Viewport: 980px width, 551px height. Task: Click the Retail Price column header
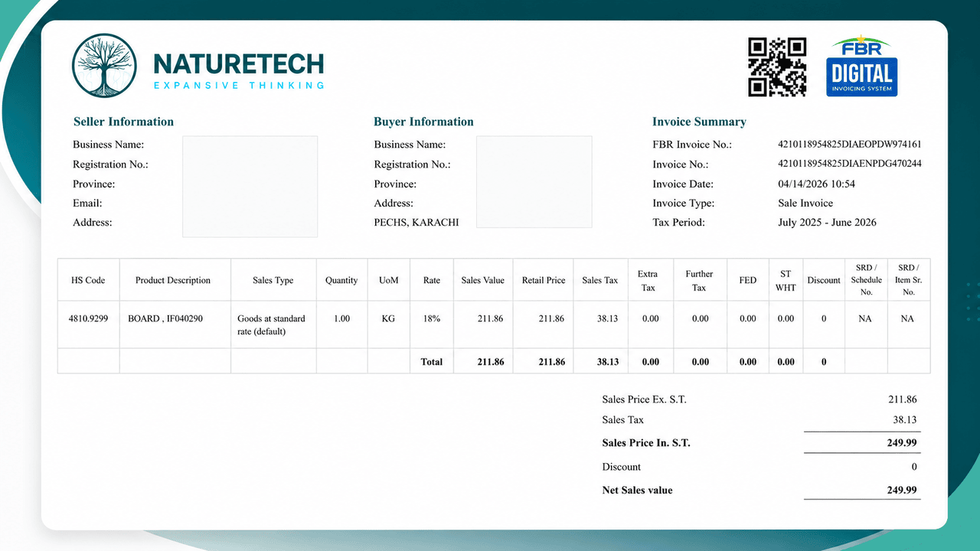pos(544,280)
